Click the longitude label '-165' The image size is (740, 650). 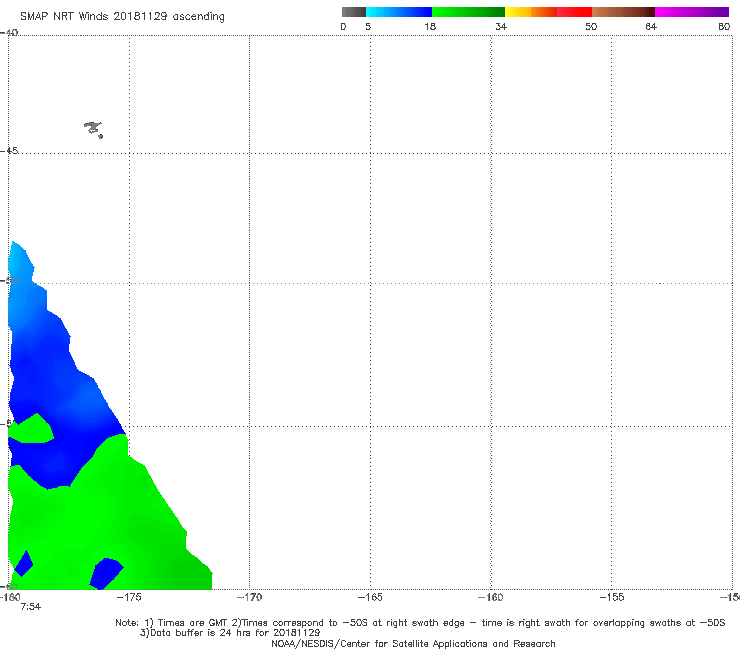370,597
